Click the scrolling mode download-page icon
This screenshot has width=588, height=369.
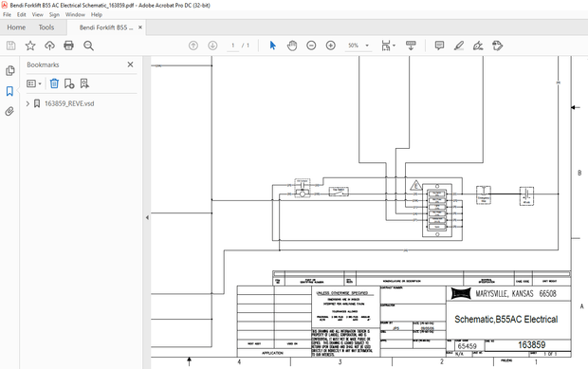pos(411,46)
